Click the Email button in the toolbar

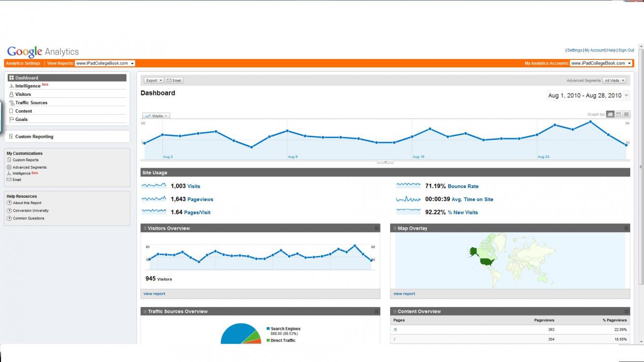pyautogui.click(x=174, y=80)
